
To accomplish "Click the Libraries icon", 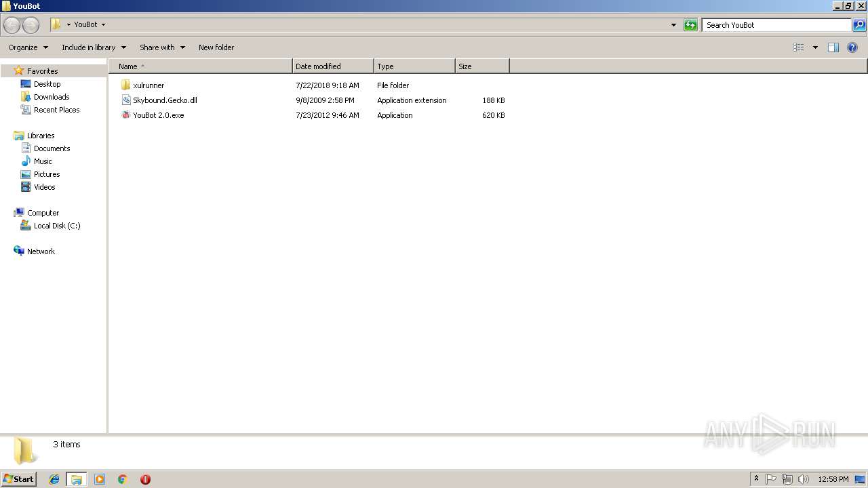I will click(x=19, y=136).
